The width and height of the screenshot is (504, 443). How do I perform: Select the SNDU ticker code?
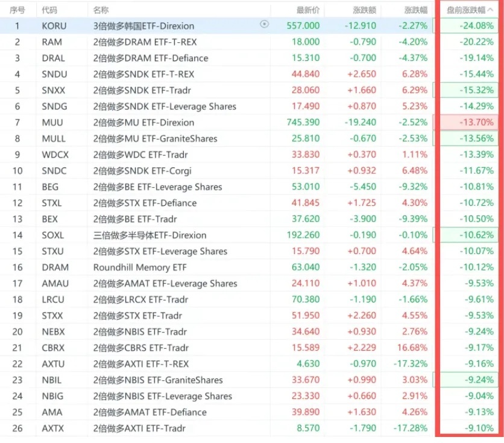(x=54, y=74)
